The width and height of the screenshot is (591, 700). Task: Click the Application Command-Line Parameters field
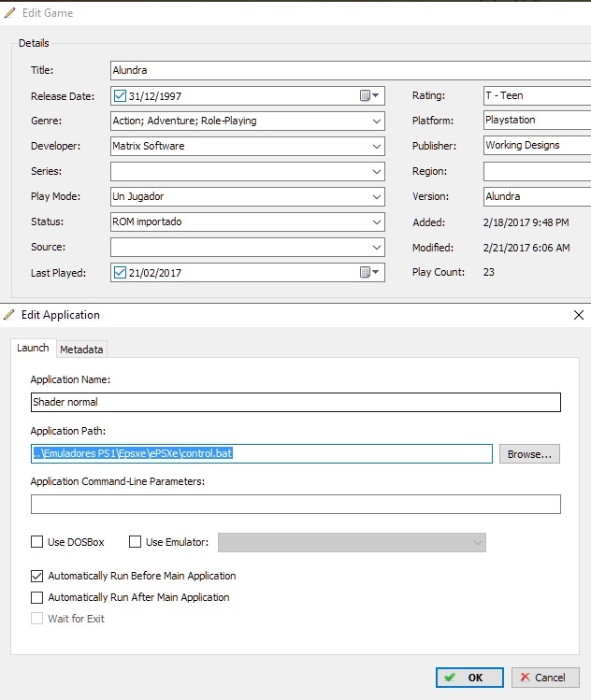[x=295, y=505]
